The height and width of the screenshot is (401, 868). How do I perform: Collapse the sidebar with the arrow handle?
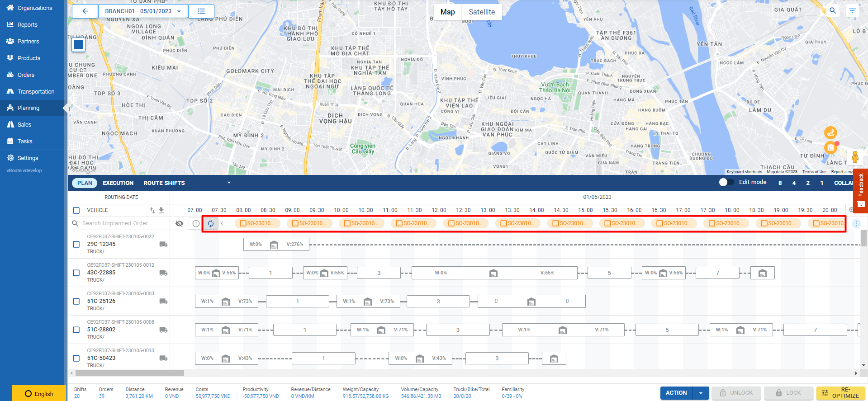65,108
